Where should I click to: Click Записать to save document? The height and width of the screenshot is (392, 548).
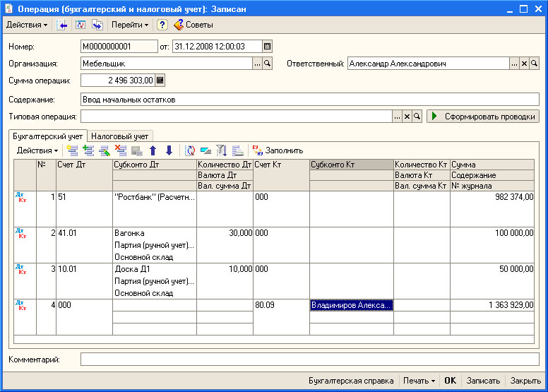coord(483,381)
